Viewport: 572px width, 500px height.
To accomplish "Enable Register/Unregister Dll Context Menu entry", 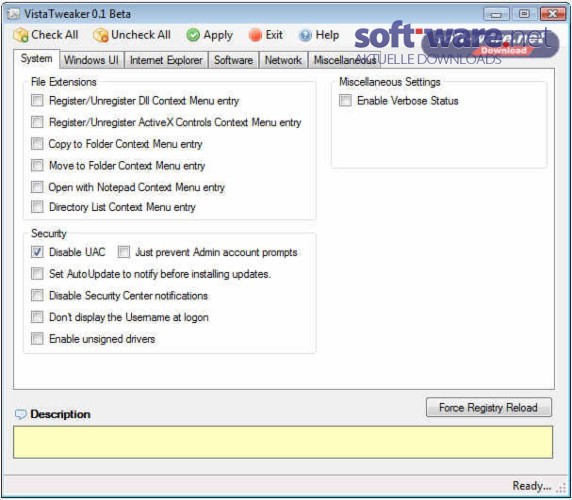I will (37, 100).
